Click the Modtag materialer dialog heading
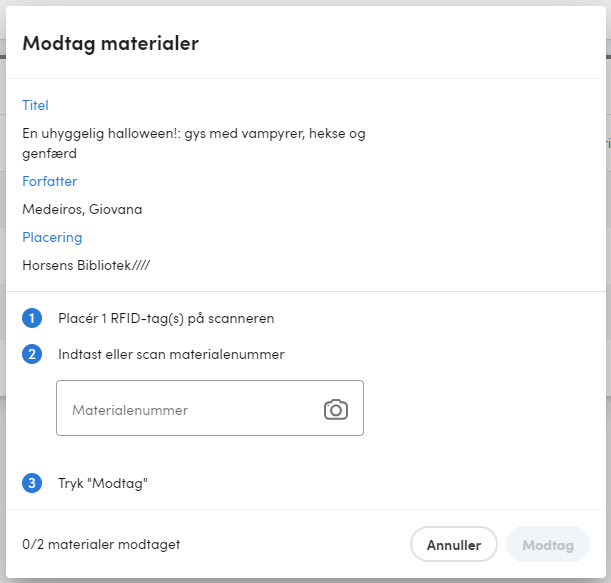611x583 pixels. (x=111, y=43)
